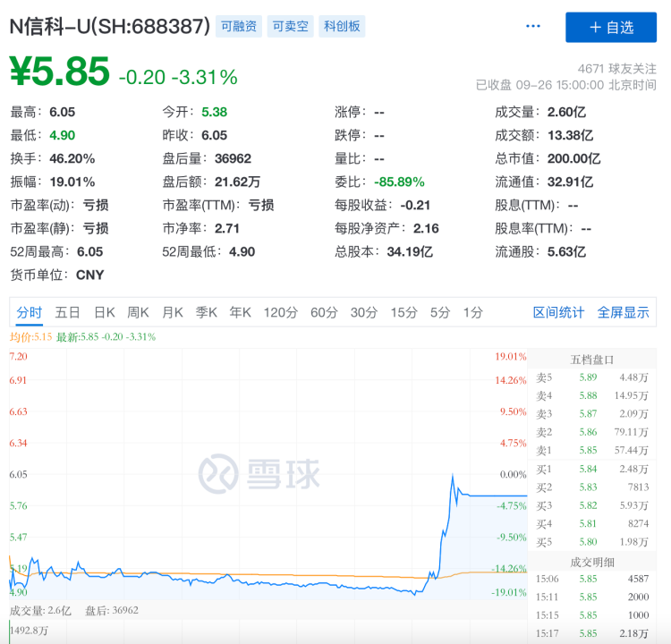Switch to the 日K chart tab

[105, 312]
